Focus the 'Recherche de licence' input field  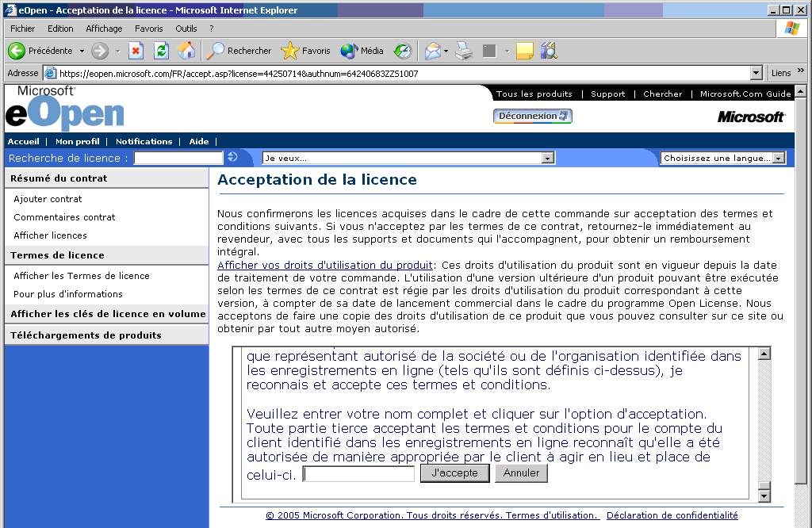(178, 158)
